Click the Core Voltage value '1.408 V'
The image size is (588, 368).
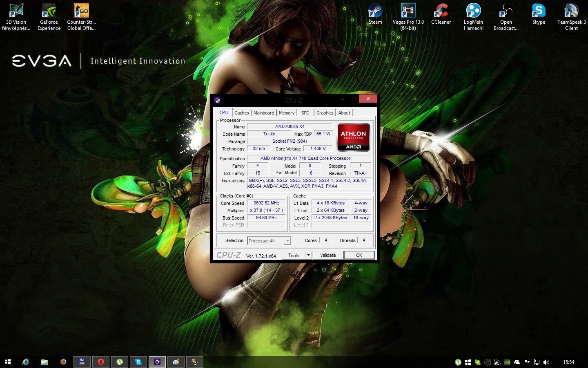(x=318, y=148)
